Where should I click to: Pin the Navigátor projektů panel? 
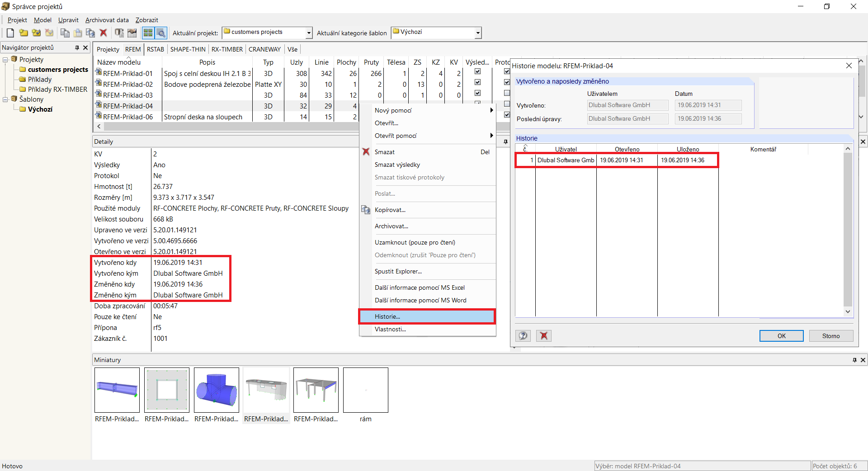[x=77, y=47]
